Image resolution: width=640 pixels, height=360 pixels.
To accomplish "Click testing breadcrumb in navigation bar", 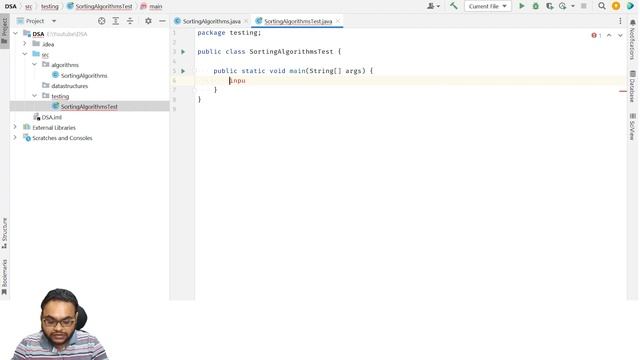I will [x=50, y=6].
